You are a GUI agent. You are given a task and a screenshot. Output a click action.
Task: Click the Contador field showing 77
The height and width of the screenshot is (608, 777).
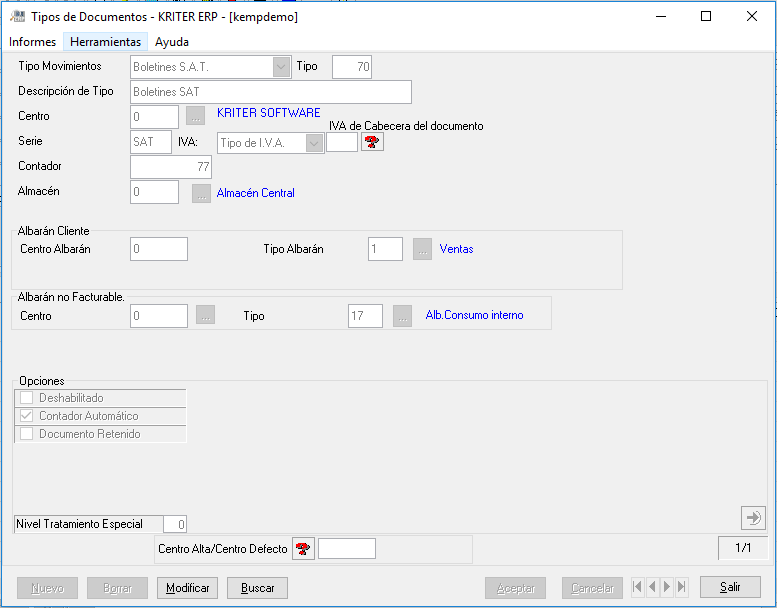point(171,166)
